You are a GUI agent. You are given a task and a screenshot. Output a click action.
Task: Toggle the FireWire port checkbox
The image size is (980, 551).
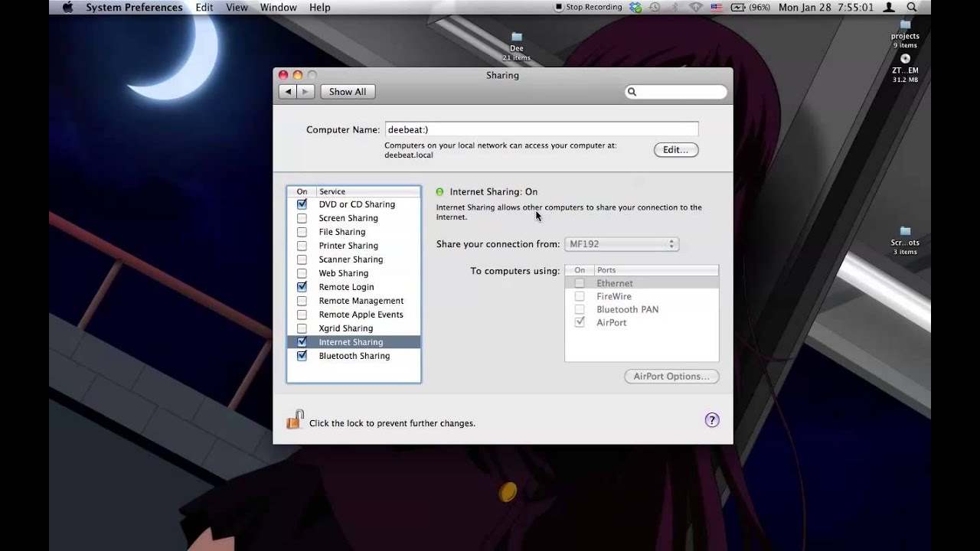tap(580, 296)
